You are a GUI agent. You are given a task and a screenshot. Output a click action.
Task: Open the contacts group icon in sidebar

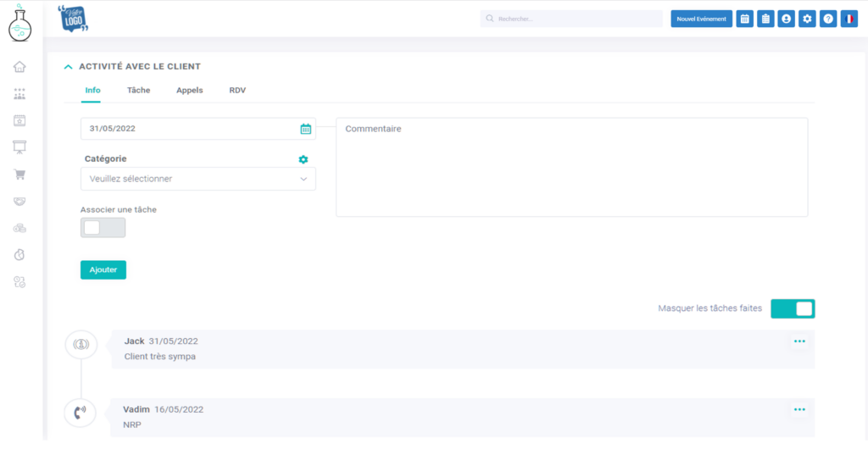19,94
